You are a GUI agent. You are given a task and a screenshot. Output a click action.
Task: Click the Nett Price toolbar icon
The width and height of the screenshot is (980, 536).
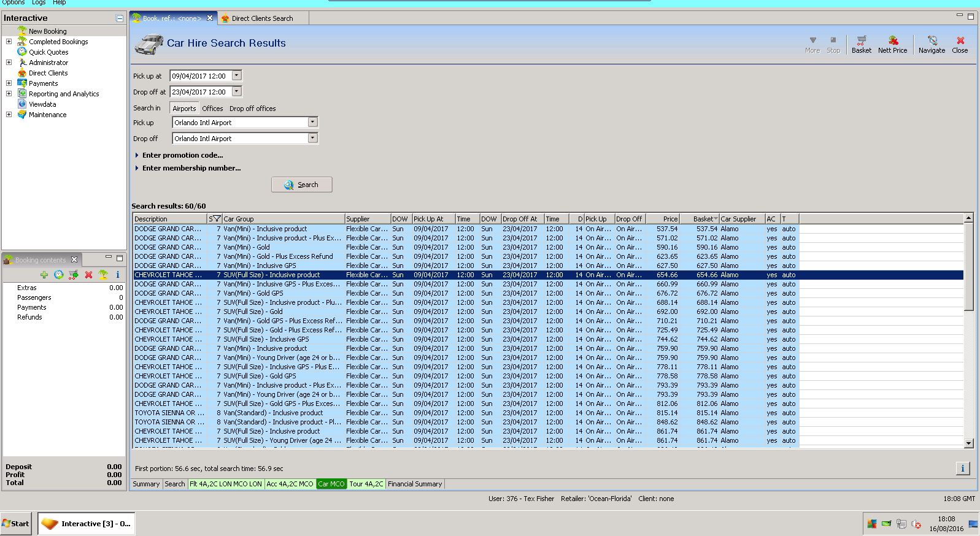coord(892,44)
